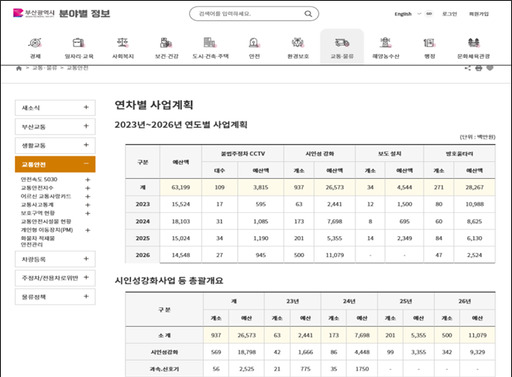Viewport: 512px width, 377px height.
Task: Click the 15,524 budget cell
Action: click(181, 204)
